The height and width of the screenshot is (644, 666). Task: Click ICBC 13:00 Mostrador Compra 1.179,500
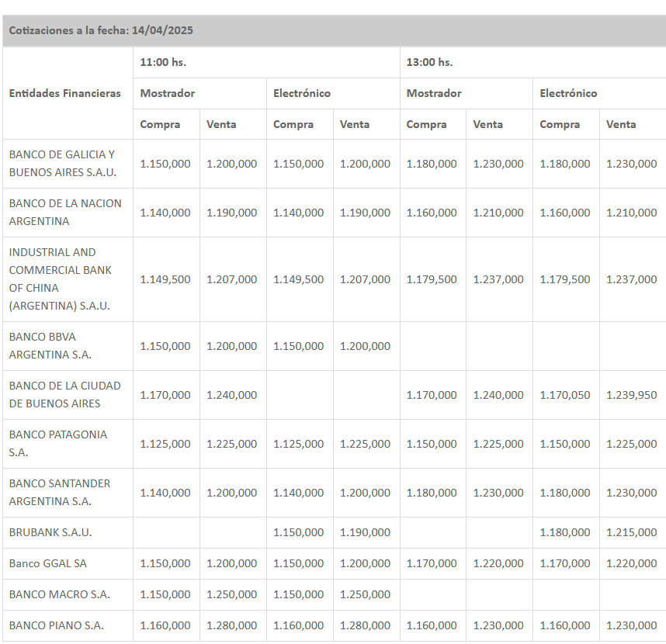432,279
